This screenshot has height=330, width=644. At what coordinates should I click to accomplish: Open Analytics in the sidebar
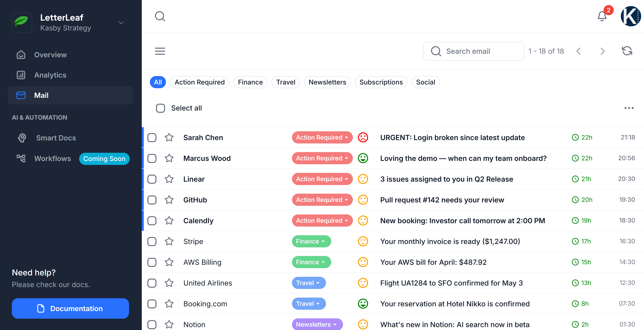coord(70,75)
